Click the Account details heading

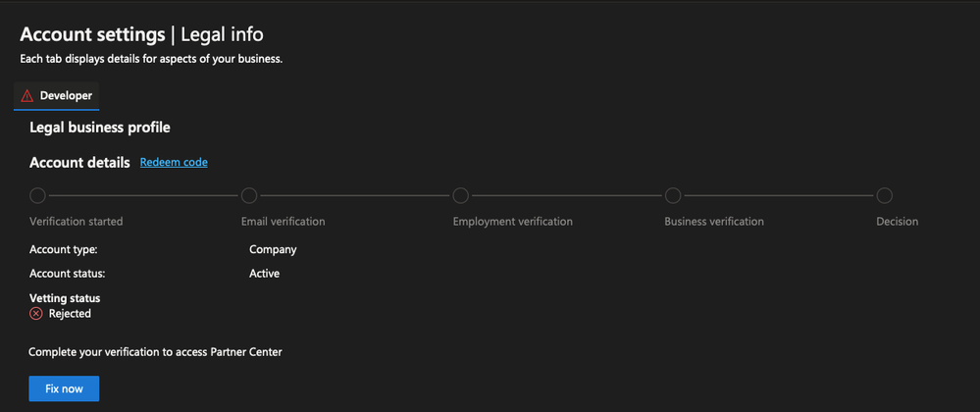(79, 163)
